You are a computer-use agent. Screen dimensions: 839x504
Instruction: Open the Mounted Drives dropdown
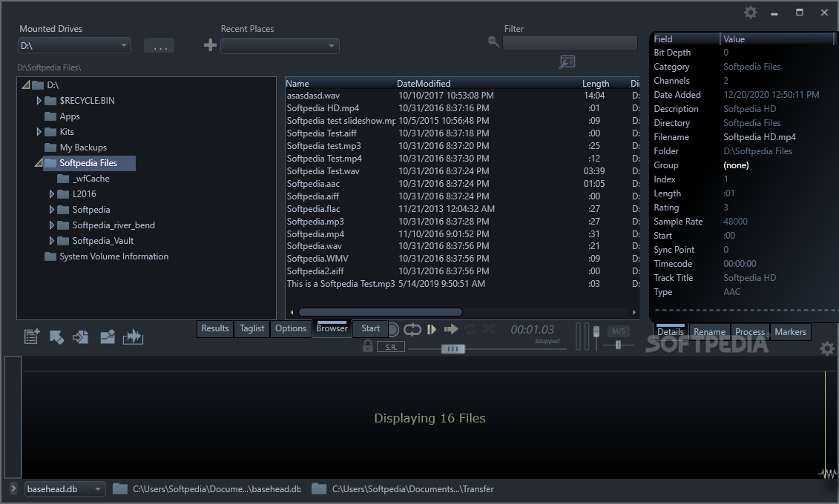(74, 45)
